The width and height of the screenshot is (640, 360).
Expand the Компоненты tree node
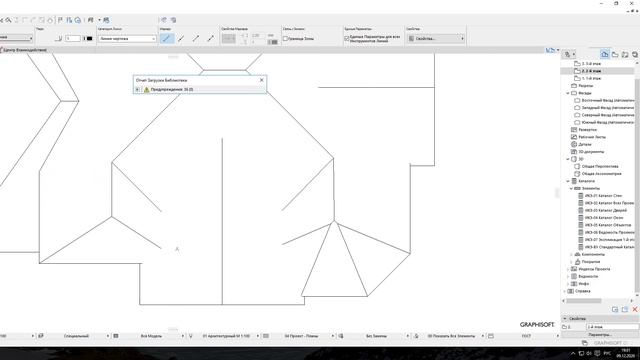(571, 254)
